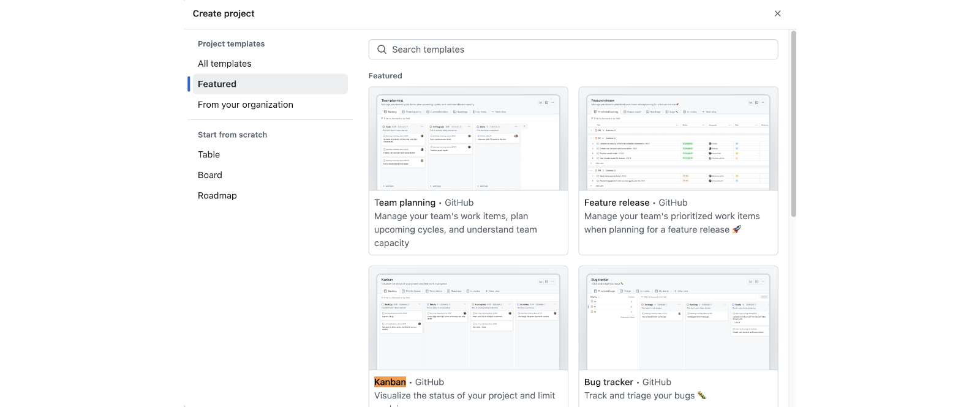Close the Create project dialog
The width and height of the screenshot is (980, 407).
777,13
